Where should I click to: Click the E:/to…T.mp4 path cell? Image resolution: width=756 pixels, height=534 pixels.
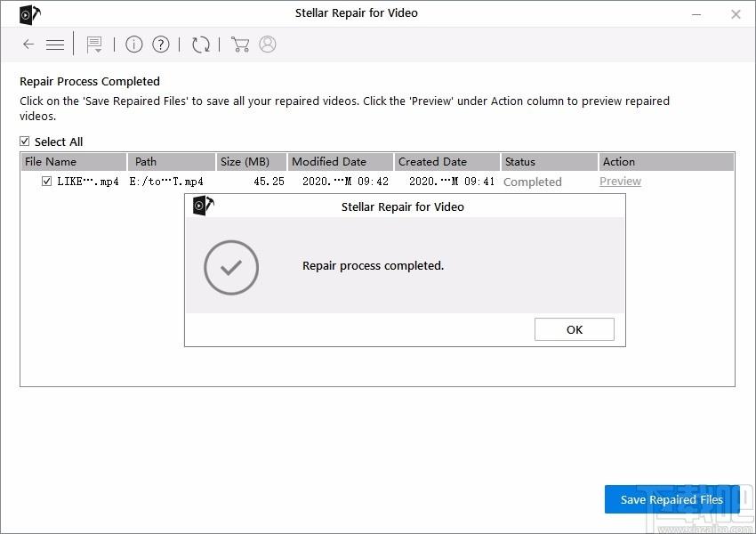tap(166, 182)
